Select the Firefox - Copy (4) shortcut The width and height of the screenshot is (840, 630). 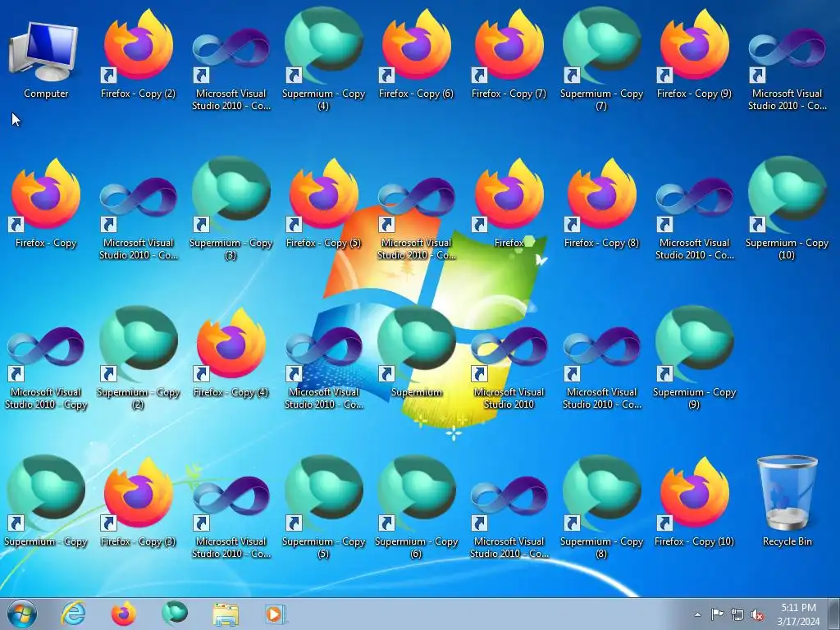pos(231,351)
